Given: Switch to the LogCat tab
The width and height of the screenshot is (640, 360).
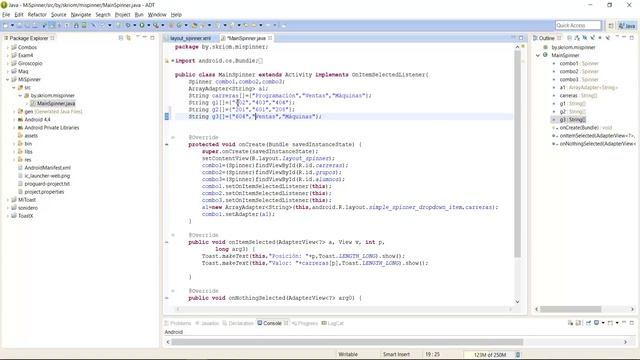Looking at the screenshot, I should tap(333, 323).
